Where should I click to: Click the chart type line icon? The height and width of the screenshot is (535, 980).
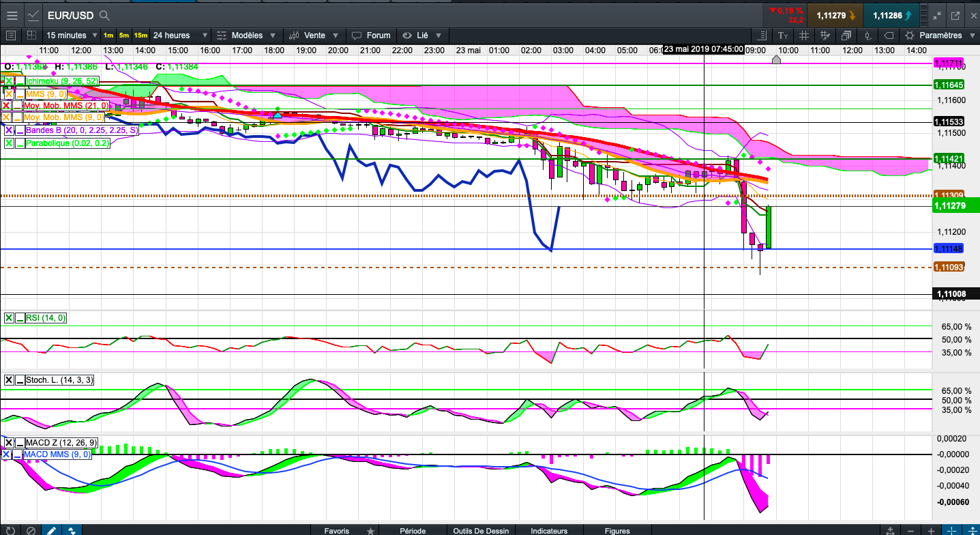(33, 14)
